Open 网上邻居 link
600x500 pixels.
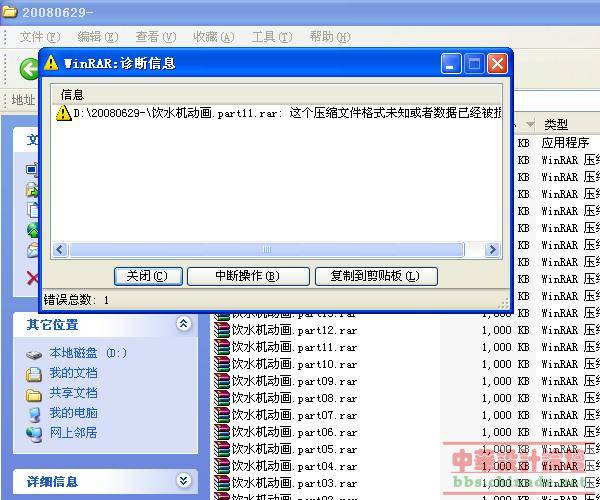point(73,433)
